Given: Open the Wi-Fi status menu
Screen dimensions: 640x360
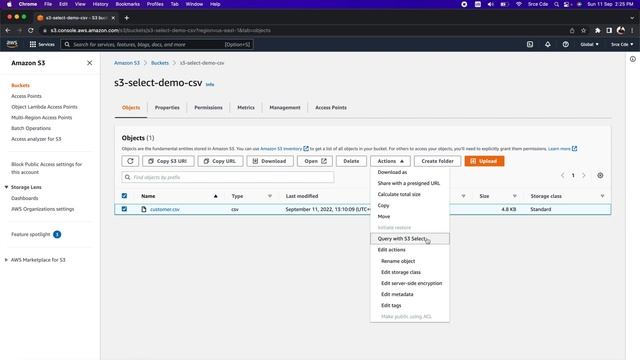Looking at the screenshot, I should pyautogui.click(x=519, y=4).
